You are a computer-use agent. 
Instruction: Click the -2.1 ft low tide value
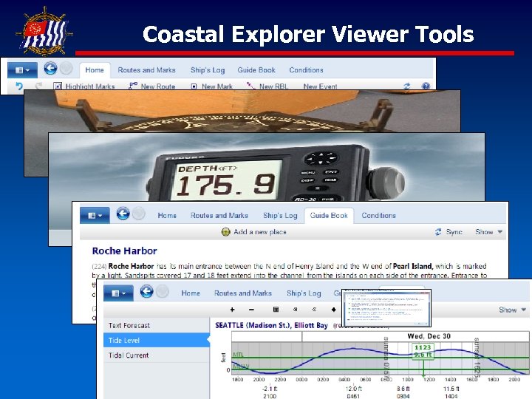pyautogui.click(x=270, y=389)
